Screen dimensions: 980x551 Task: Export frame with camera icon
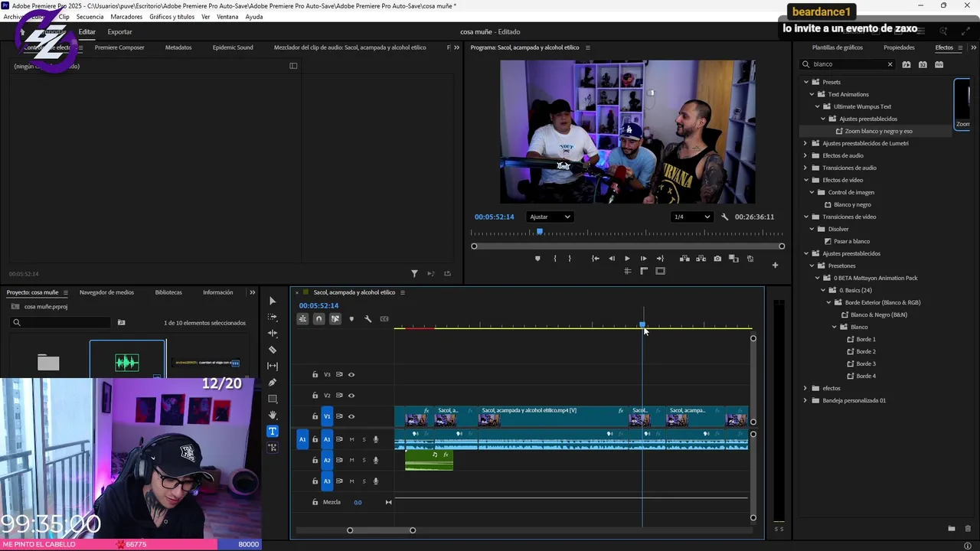coord(717,259)
